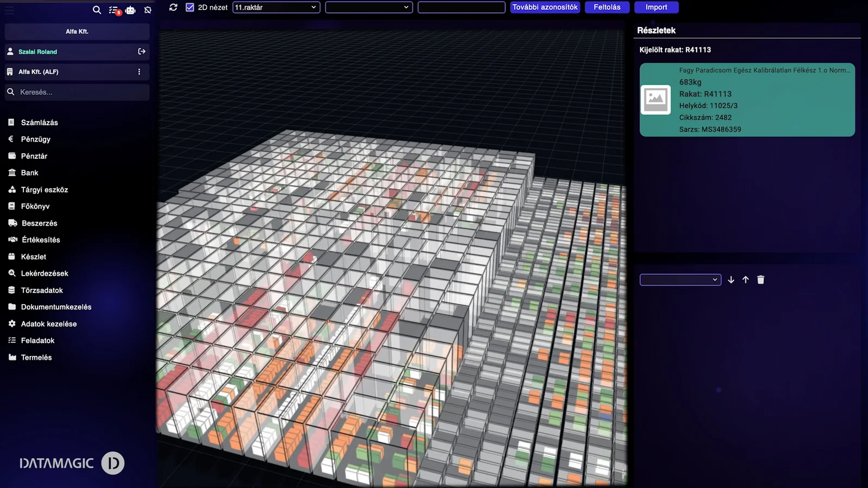Click the Főkönyv menu label
The height and width of the screenshot is (488, 868).
pos(35,207)
